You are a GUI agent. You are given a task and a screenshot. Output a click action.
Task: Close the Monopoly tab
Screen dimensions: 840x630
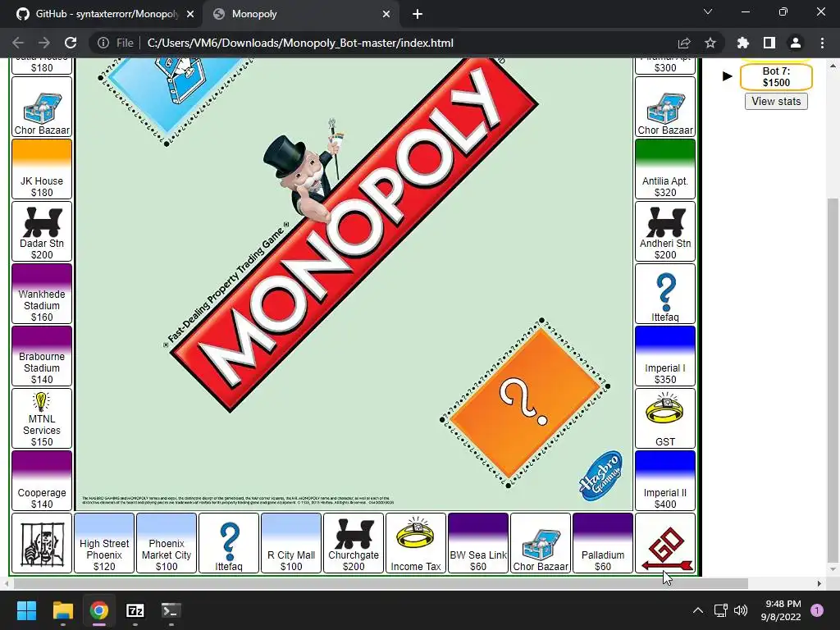(386, 14)
